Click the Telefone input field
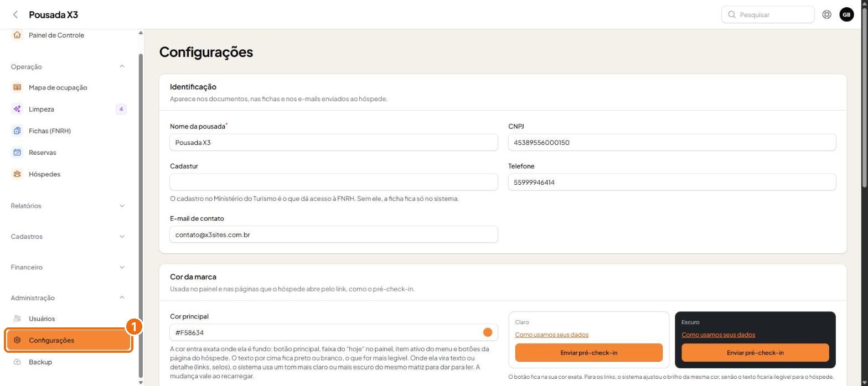868x386 pixels. (672, 182)
